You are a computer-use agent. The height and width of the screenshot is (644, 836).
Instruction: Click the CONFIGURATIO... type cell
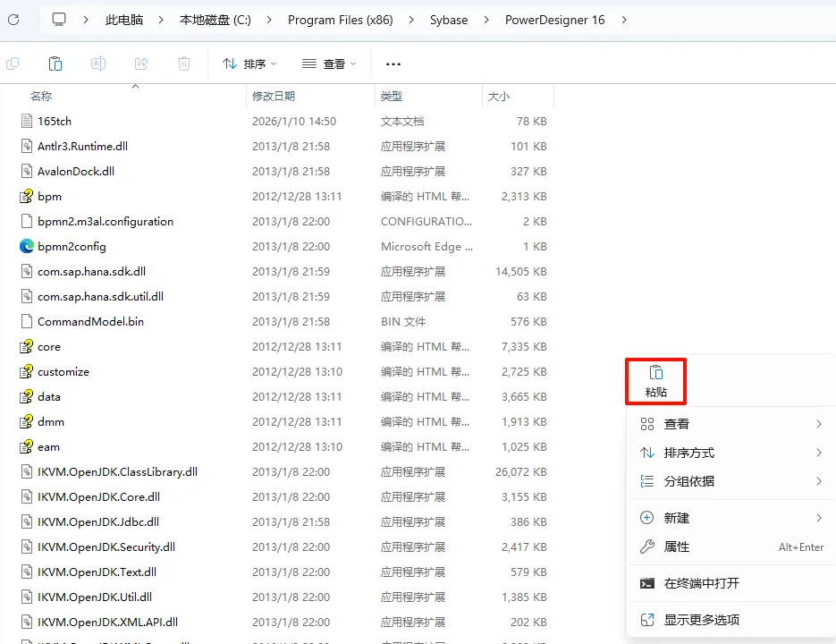click(x=426, y=221)
